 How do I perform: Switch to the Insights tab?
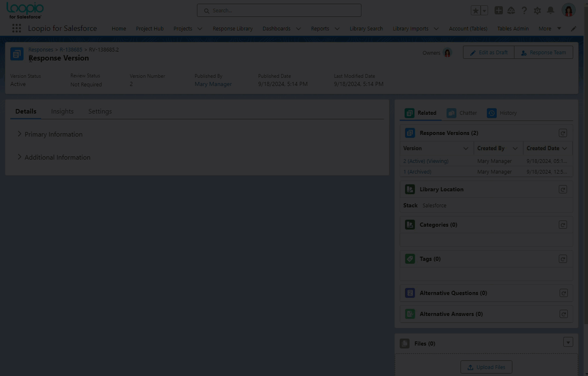point(63,111)
